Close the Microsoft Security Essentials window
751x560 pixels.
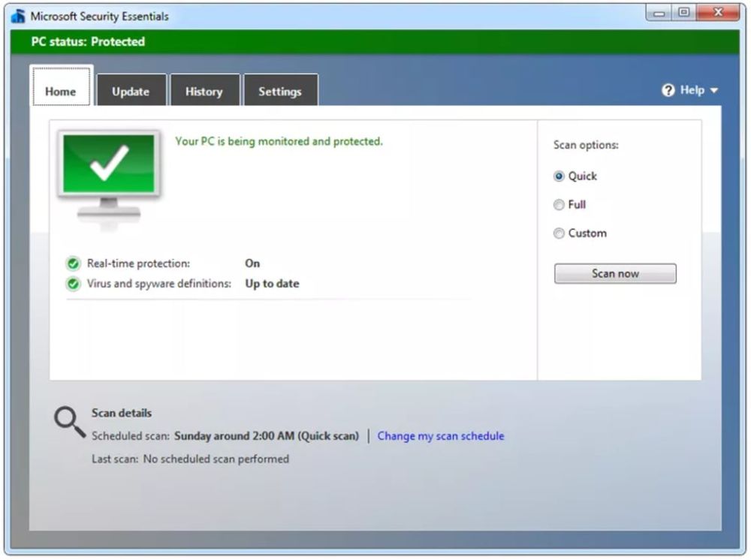[x=717, y=13]
